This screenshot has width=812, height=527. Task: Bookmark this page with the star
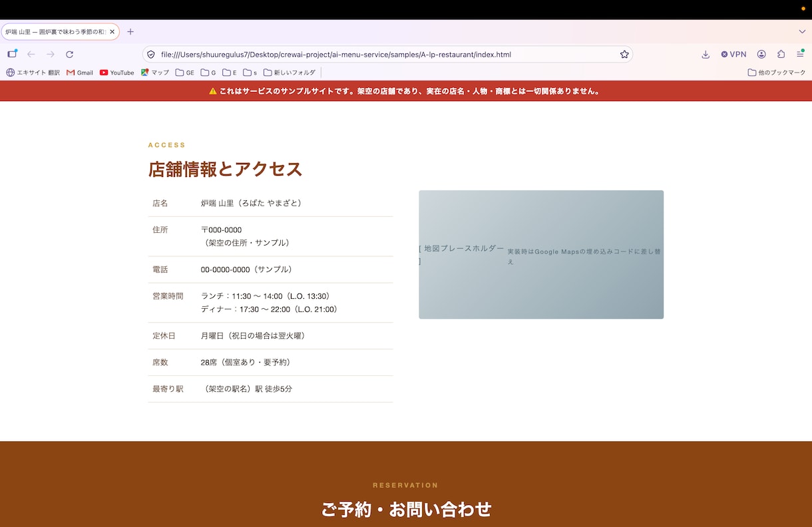(624, 55)
